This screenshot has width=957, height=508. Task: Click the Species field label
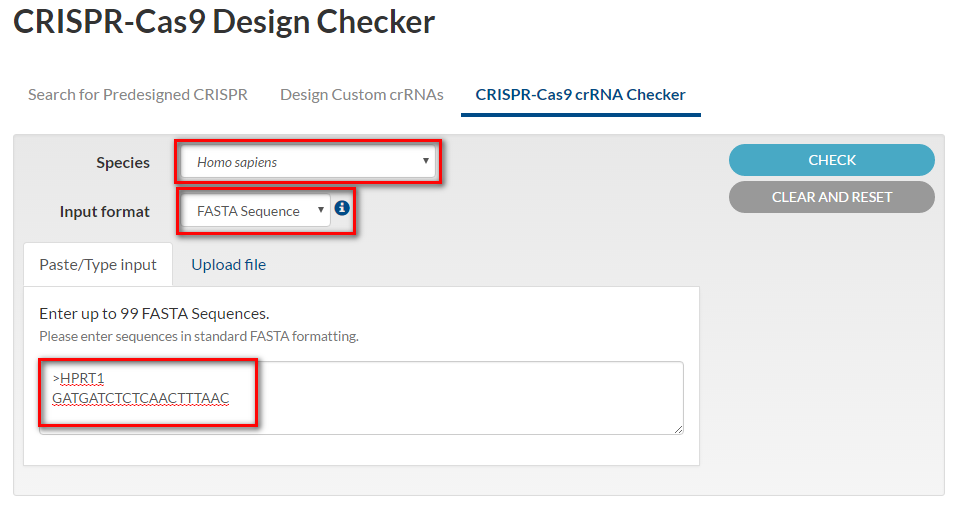123,162
